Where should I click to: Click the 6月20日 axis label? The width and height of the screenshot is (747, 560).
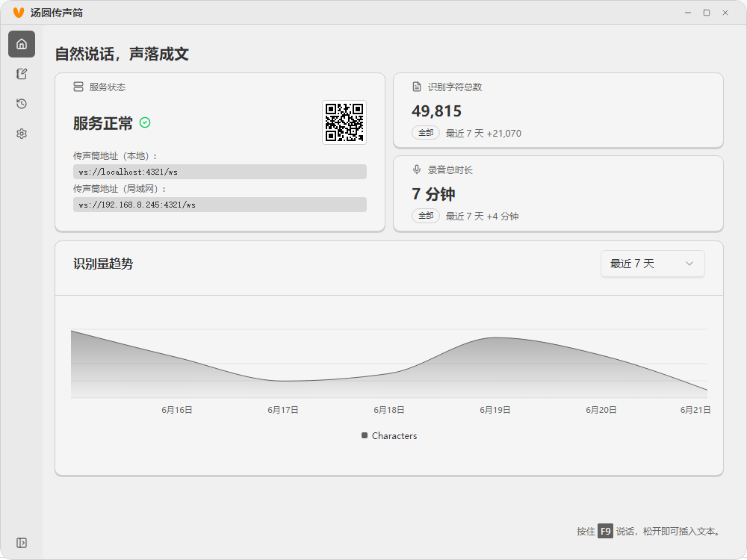(601, 410)
